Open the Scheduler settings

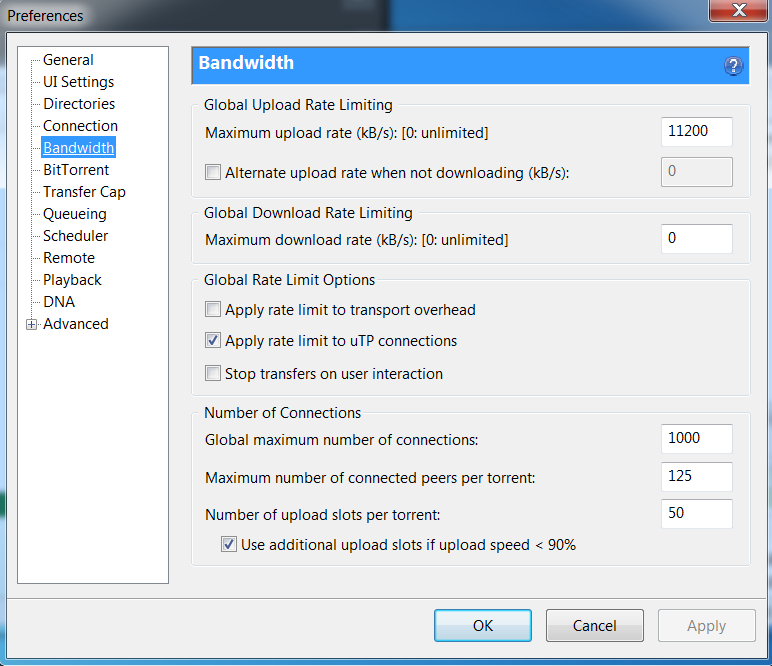pyautogui.click(x=75, y=236)
